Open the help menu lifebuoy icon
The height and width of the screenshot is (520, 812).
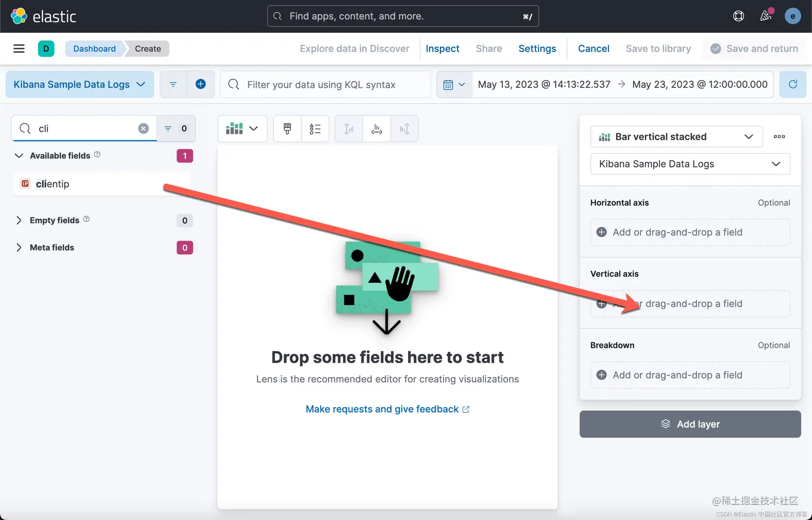[738, 16]
